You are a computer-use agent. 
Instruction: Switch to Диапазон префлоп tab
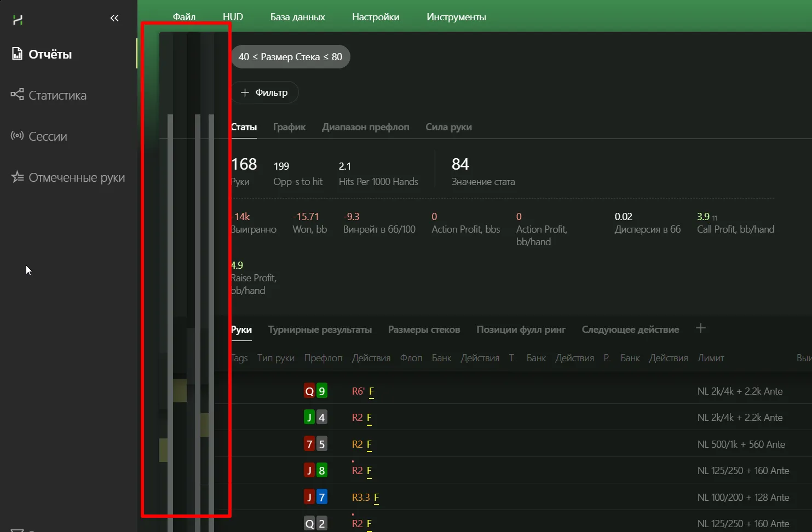point(365,127)
